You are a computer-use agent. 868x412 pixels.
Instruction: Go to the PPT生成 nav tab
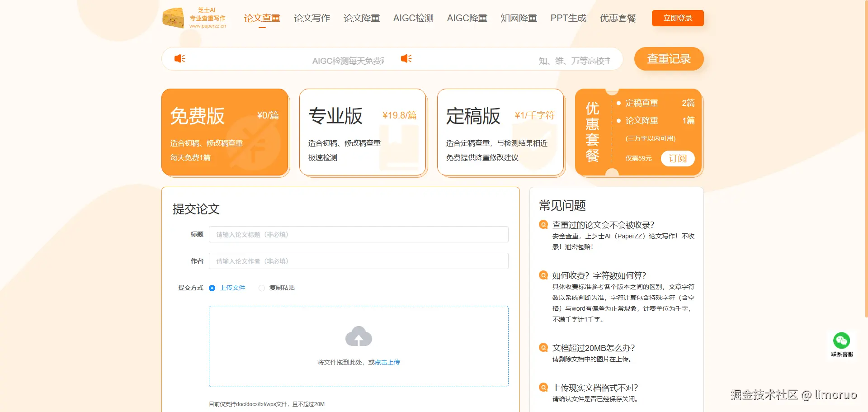point(568,18)
